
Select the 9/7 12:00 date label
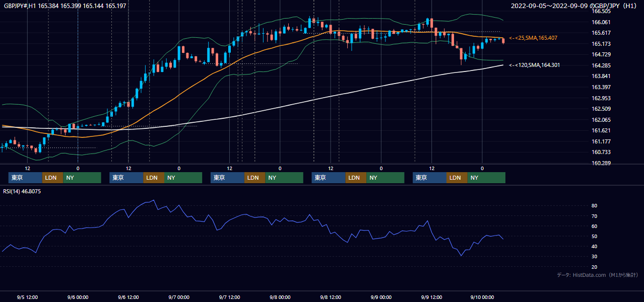[x=229, y=297]
